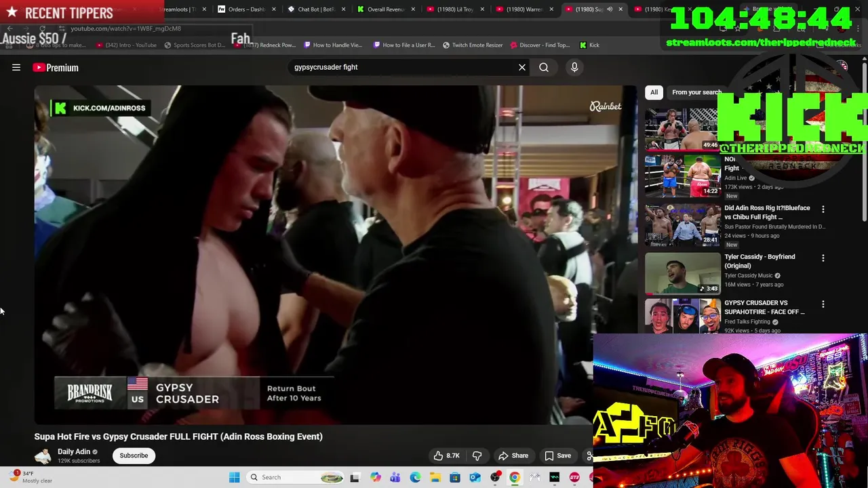Image resolution: width=868 pixels, height=488 pixels.
Task: Mute the playing tab via speaker icon
Action: (x=610, y=9)
